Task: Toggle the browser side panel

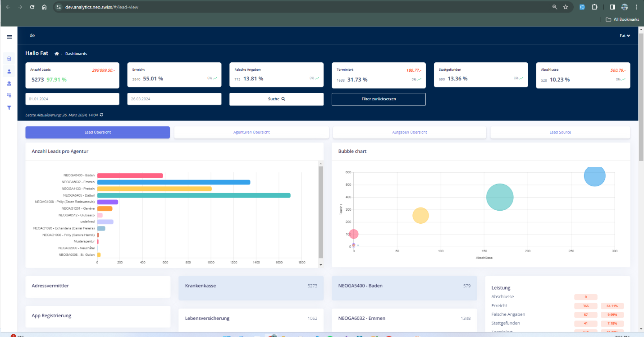Action: [x=612, y=7]
